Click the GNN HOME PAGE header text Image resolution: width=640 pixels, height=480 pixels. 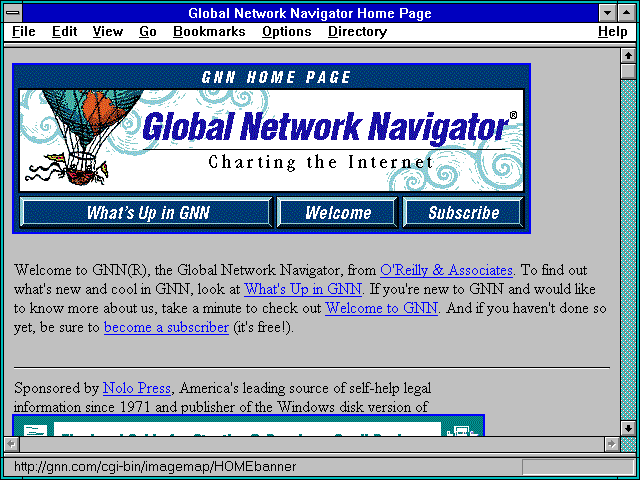(276, 77)
